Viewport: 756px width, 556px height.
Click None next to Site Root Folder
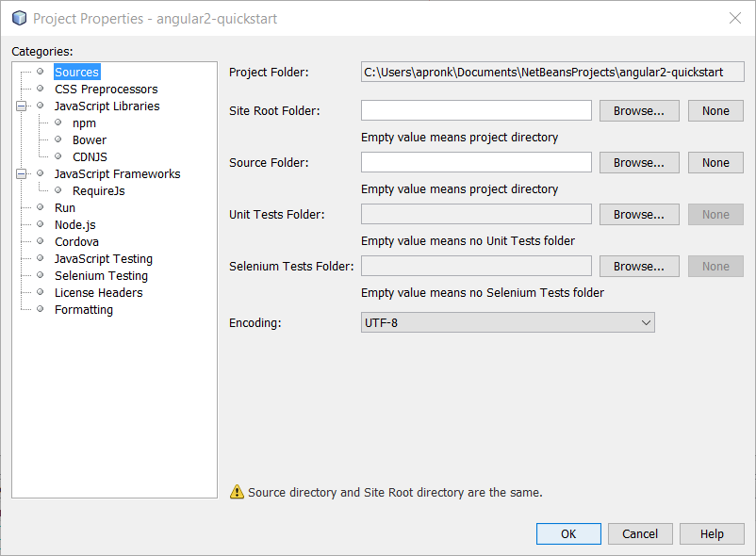[715, 110]
